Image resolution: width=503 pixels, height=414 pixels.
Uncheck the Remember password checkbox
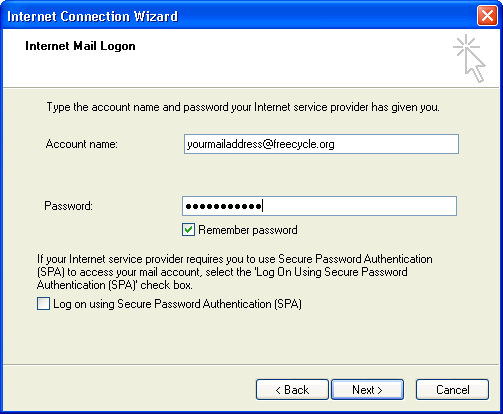tap(188, 230)
